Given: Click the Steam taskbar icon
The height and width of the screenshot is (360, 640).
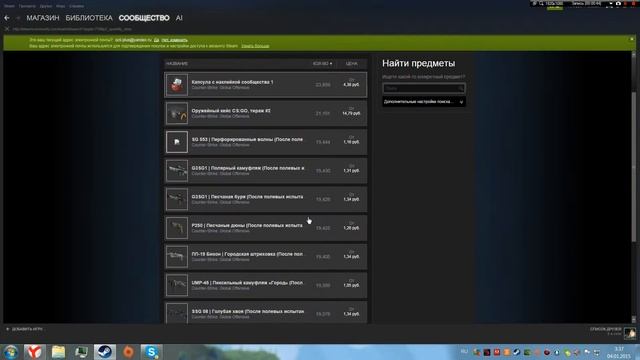Looking at the screenshot, I should [x=104, y=352].
